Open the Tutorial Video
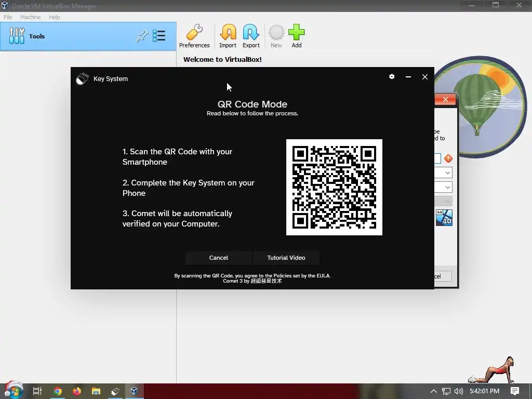The width and height of the screenshot is (532, 399). 286,258
